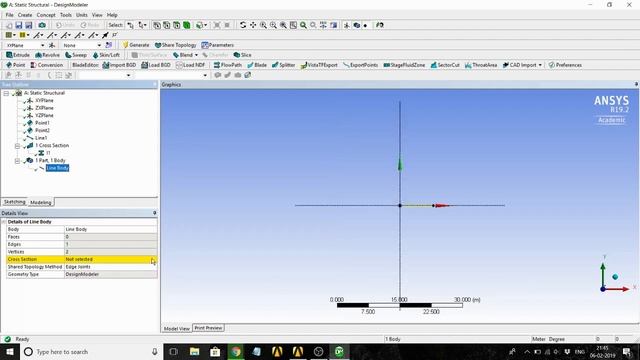
Task: Select the Line Body tree item
Action: pyautogui.click(x=57, y=168)
